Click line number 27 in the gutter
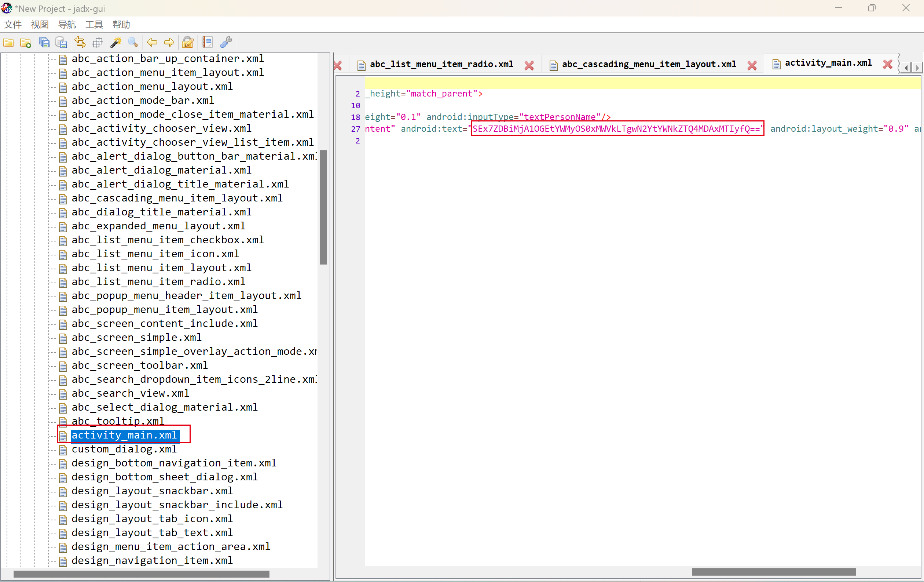The width and height of the screenshot is (924, 582). (355, 129)
